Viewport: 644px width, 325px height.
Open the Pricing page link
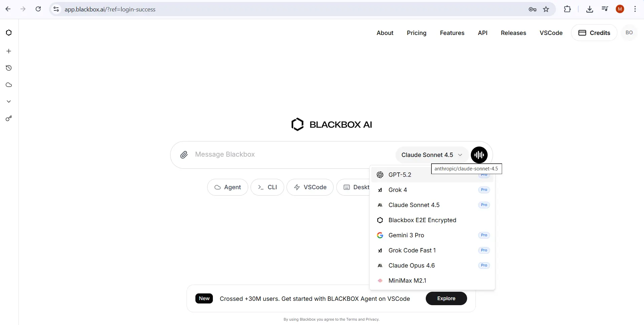point(416,33)
